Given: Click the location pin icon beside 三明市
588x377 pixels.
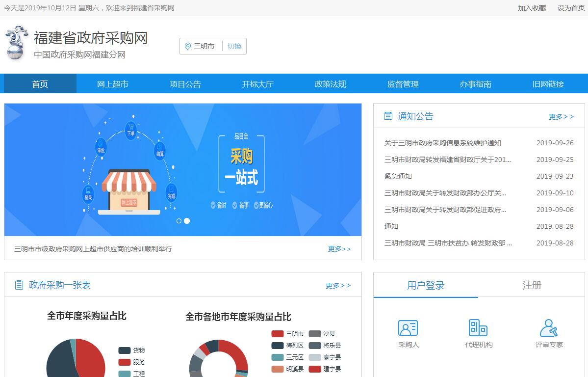Looking at the screenshot, I should tap(187, 46).
